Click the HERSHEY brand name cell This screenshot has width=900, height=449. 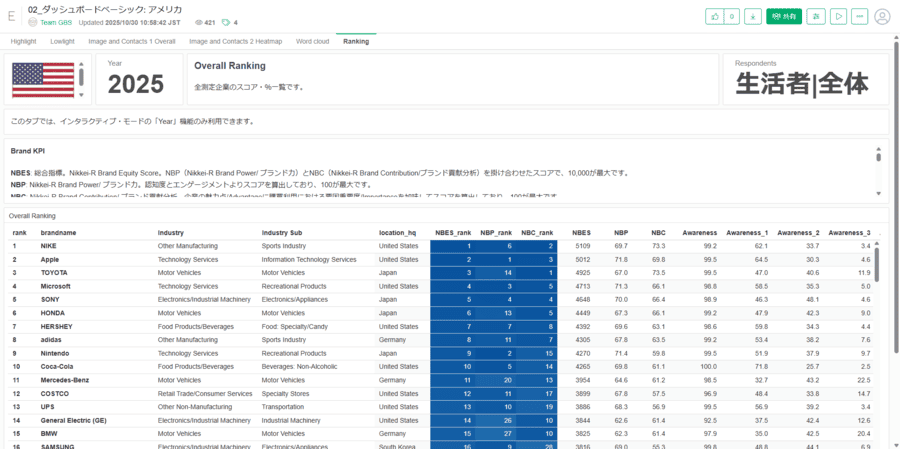pyautogui.click(x=56, y=326)
